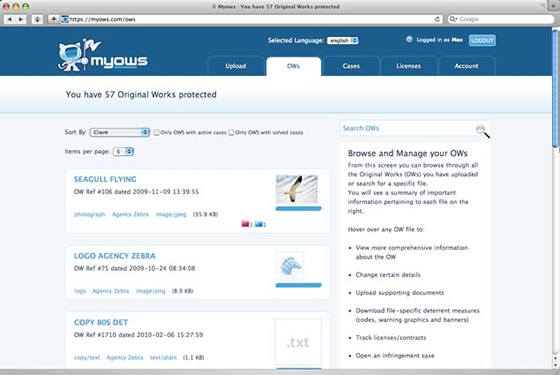Open zebra logo thumbnail
Screen dimensions: 560x375
(x=290, y=266)
